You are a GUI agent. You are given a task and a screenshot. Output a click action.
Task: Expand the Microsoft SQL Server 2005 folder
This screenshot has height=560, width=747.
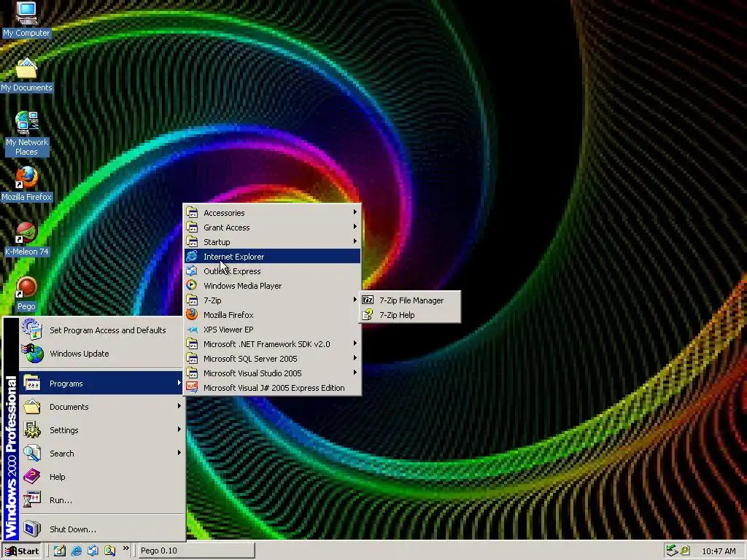tap(272, 359)
